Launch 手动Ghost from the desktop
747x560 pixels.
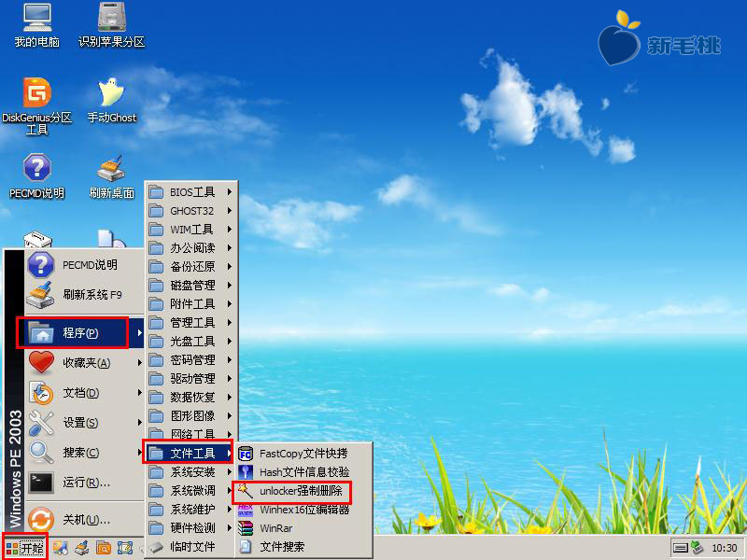click(x=111, y=101)
